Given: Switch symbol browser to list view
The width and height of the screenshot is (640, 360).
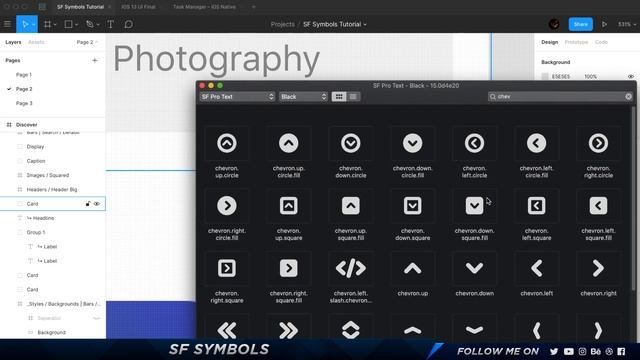Looking at the screenshot, I should (353, 97).
